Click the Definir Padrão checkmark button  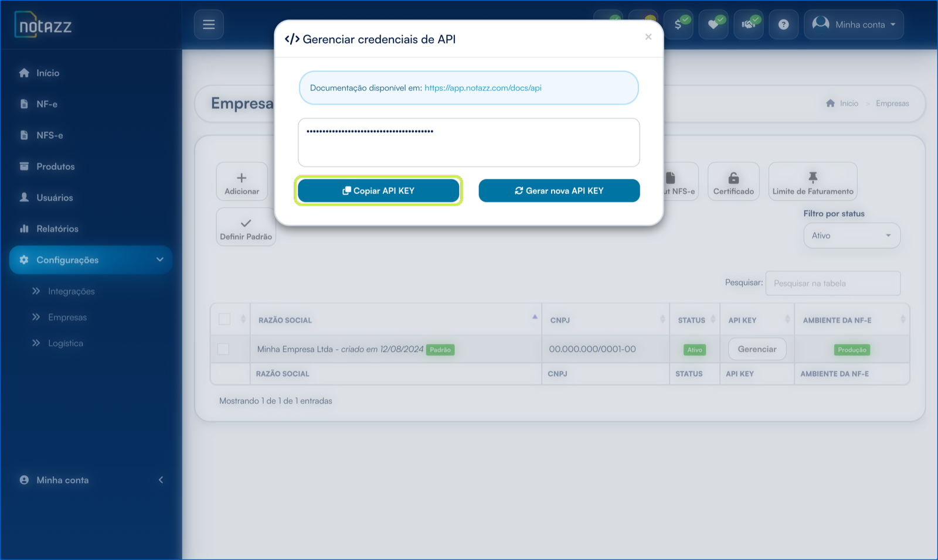click(x=246, y=227)
